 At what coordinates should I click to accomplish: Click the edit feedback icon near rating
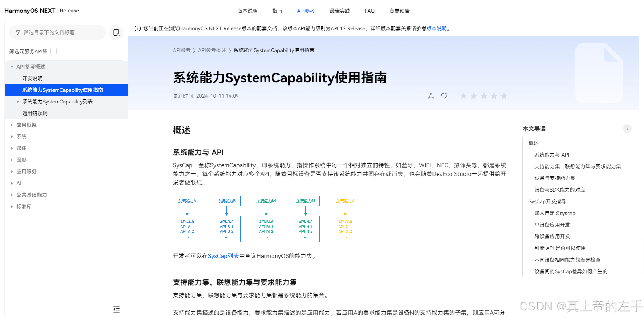(431, 96)
